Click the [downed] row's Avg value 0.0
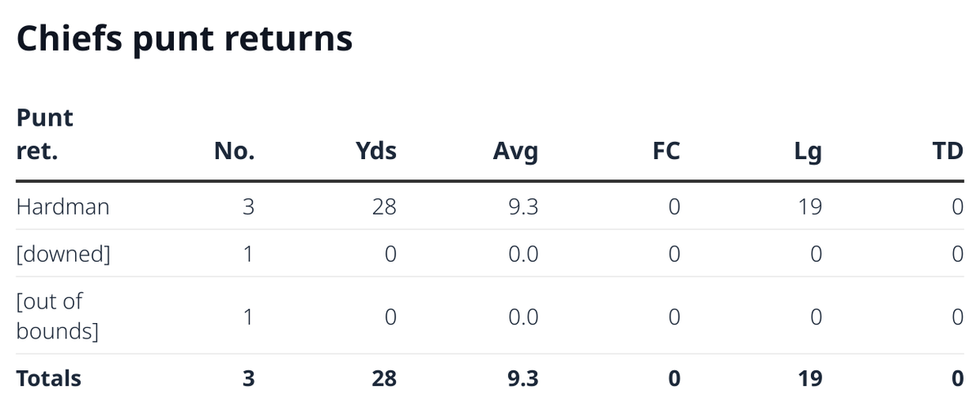The height and width of the screenshot is (416, 980). click(x=523, y=254)
